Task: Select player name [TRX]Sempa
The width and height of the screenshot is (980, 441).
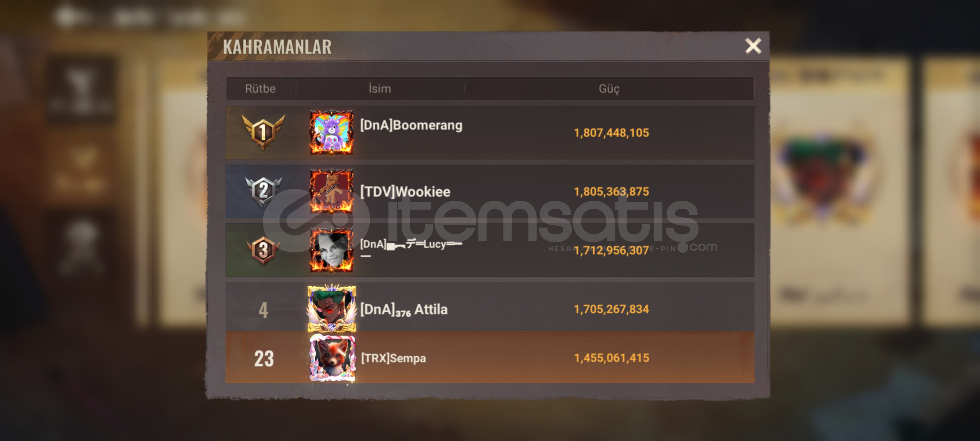Action: click(x=393, y=358)
